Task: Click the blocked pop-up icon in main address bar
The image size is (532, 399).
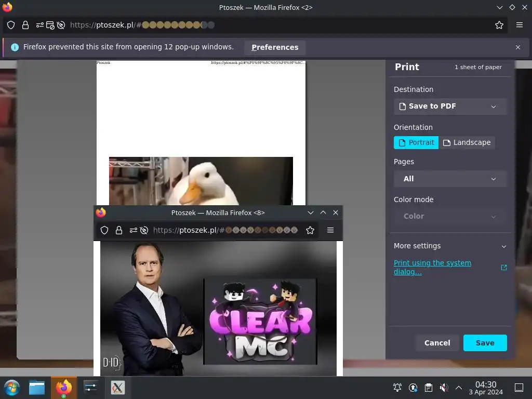Action: point(50,25)
